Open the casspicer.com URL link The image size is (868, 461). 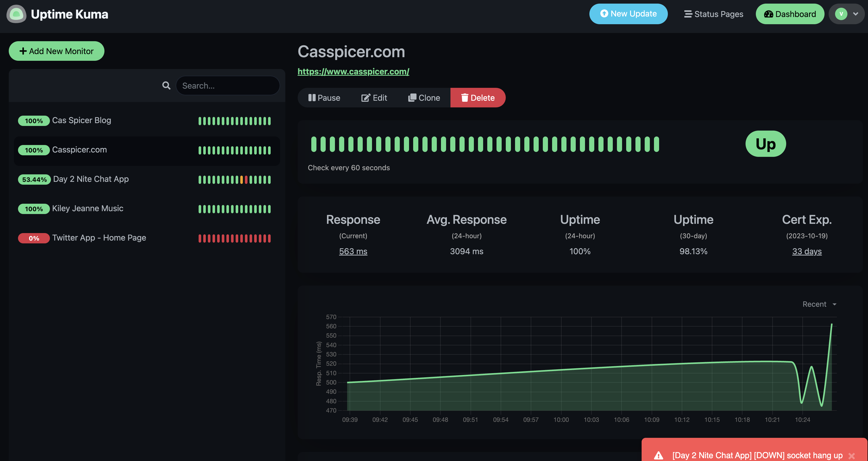coord(353,72)
